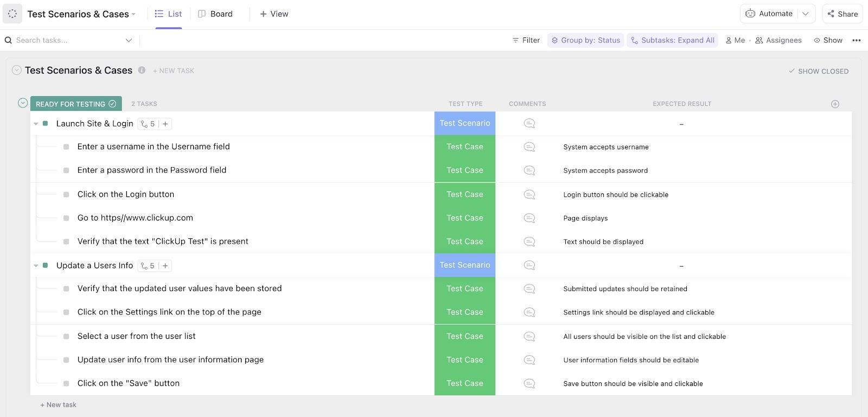Screen dimensions: 868x417
Task: Open the Automate dropdown arrow
Action: tap(806, 14)
